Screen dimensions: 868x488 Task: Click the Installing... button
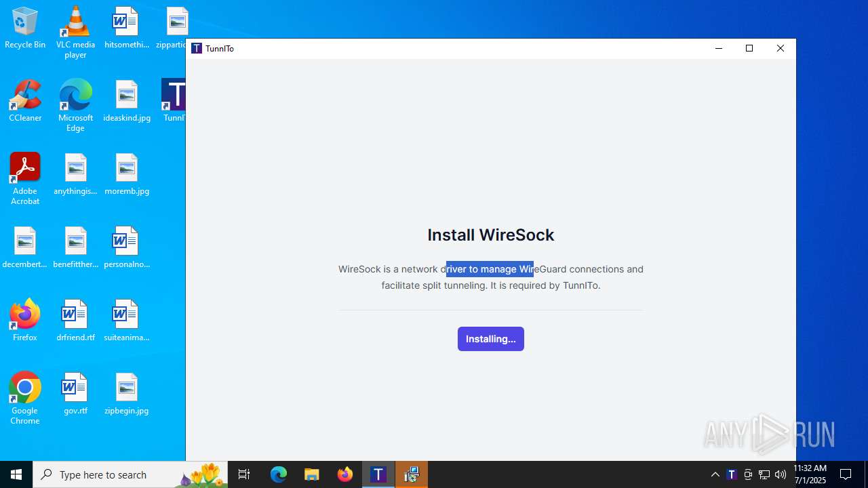click(490, 339)
